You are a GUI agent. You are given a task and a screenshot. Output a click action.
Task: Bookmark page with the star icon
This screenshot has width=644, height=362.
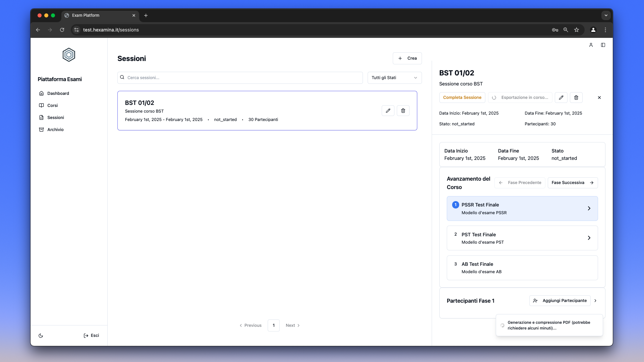(x=577, y=30)
